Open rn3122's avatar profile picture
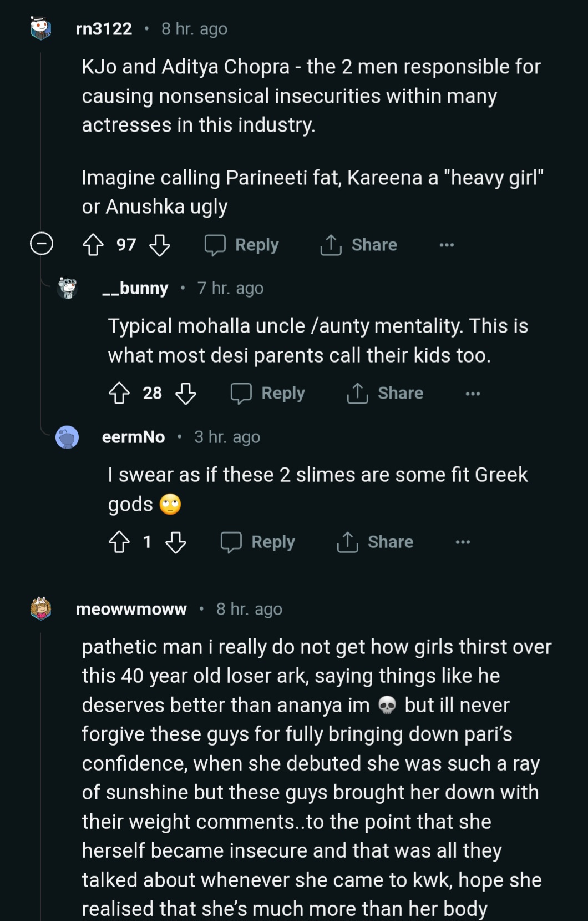 coord(41,29)
